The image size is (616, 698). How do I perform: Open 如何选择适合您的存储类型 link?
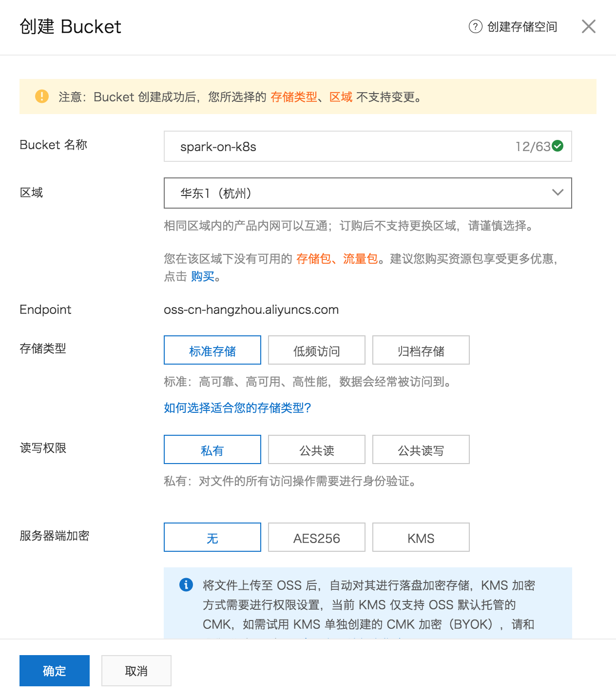237,408
